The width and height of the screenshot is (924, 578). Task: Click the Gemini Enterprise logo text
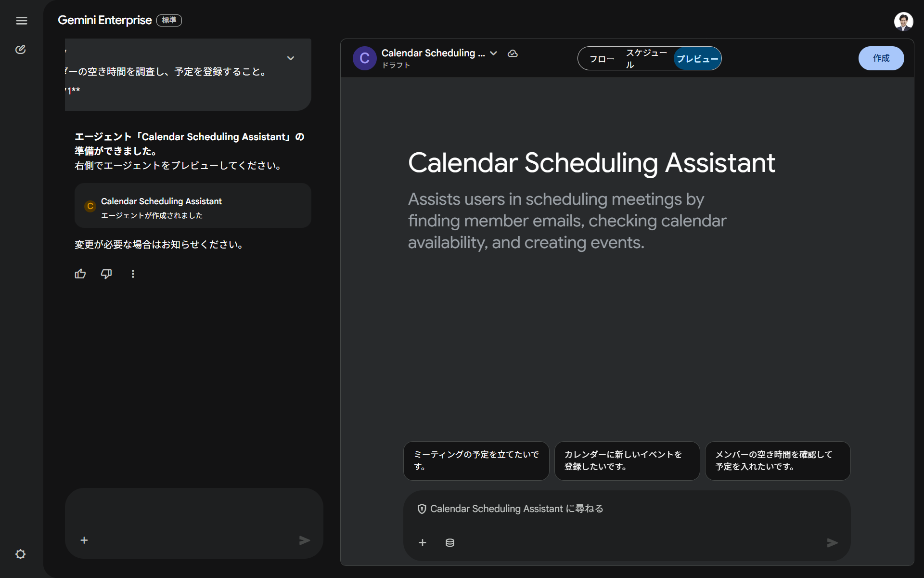[105, 20]
